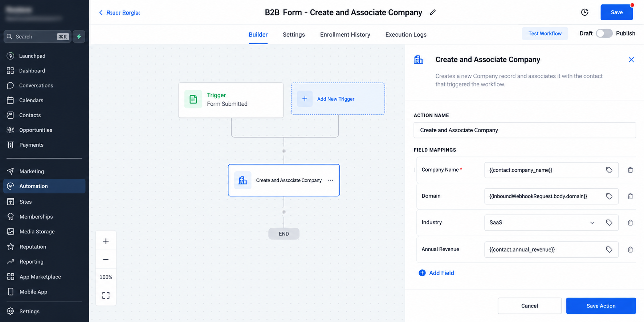
Task: Delete the Annual Revenue field mapping
Action: [630, 249]
